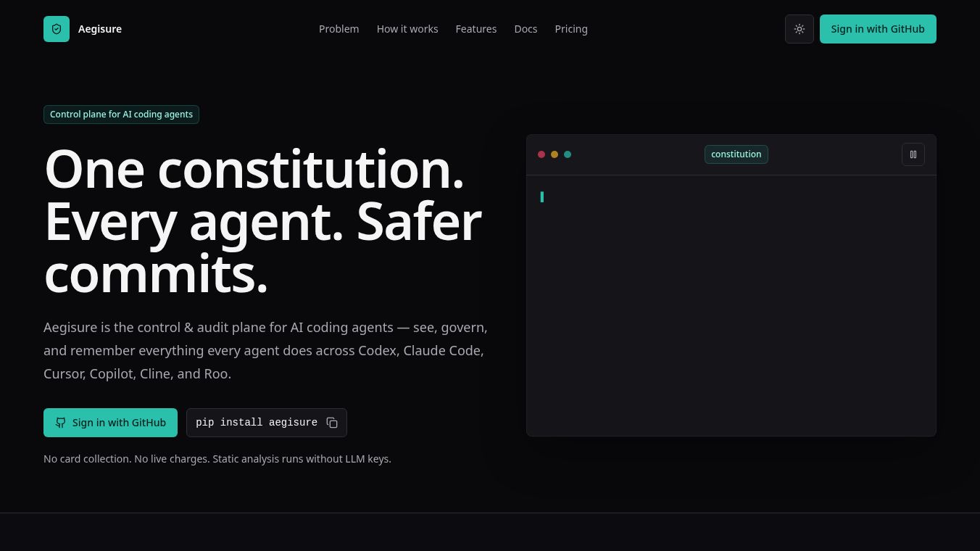The width and height of the screenshot is (980, 551).
Task: Click the Control plane for AI coding agents badge
Action: tap(121, 115)
